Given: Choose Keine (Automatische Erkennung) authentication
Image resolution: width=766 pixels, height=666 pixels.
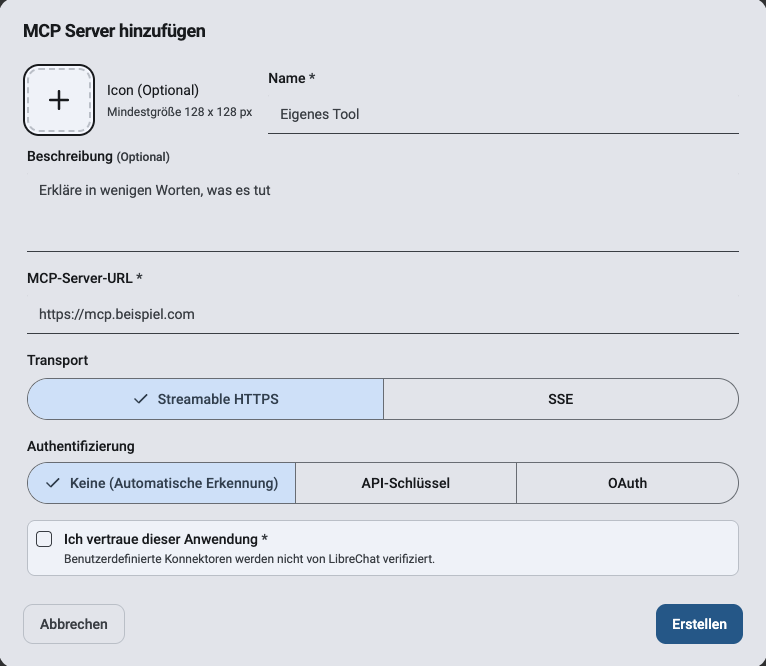Looking at the screenshot, I should click(x=162, y=483).
